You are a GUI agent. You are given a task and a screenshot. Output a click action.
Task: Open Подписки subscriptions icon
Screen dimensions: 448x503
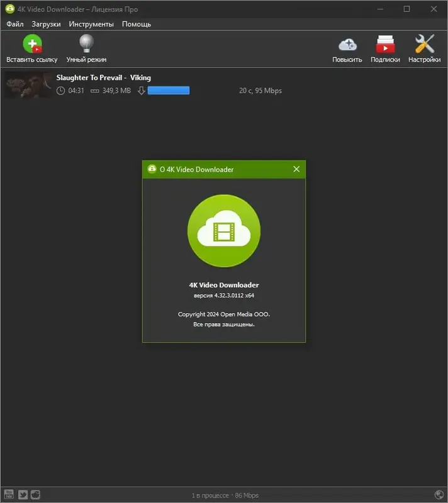pos(385,44)
